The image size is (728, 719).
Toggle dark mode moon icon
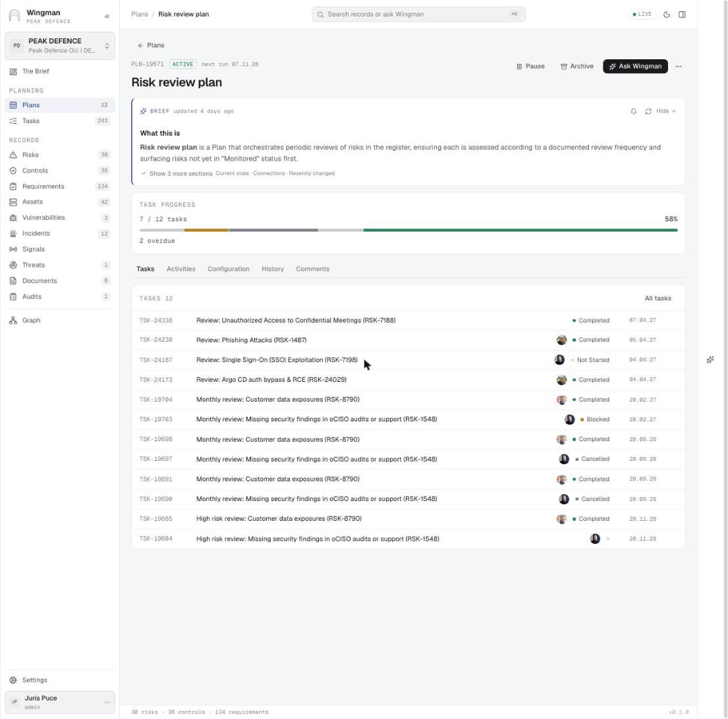pos(667,14)
